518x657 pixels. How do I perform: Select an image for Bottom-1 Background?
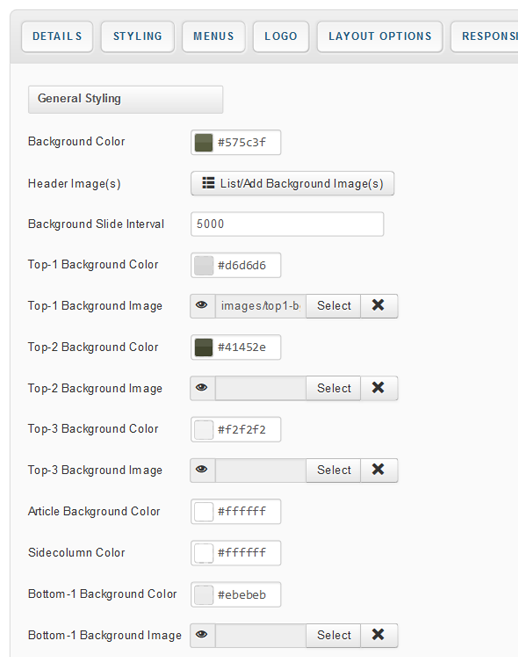coord(334,635)
